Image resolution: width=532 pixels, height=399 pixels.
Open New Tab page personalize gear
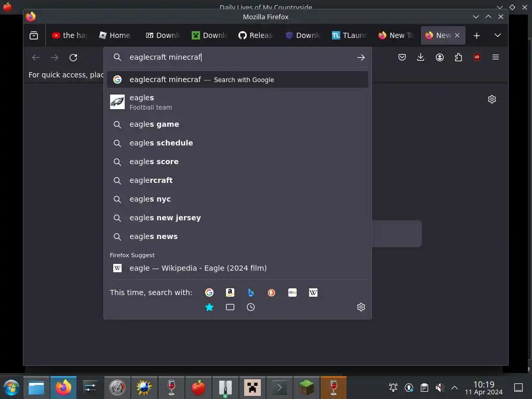[x=491, y=99]
